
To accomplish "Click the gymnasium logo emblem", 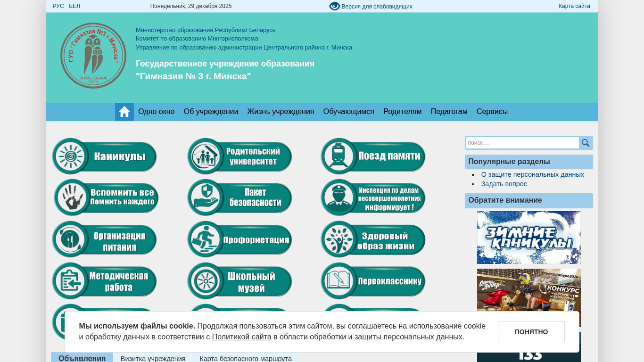I will [93, 56].
